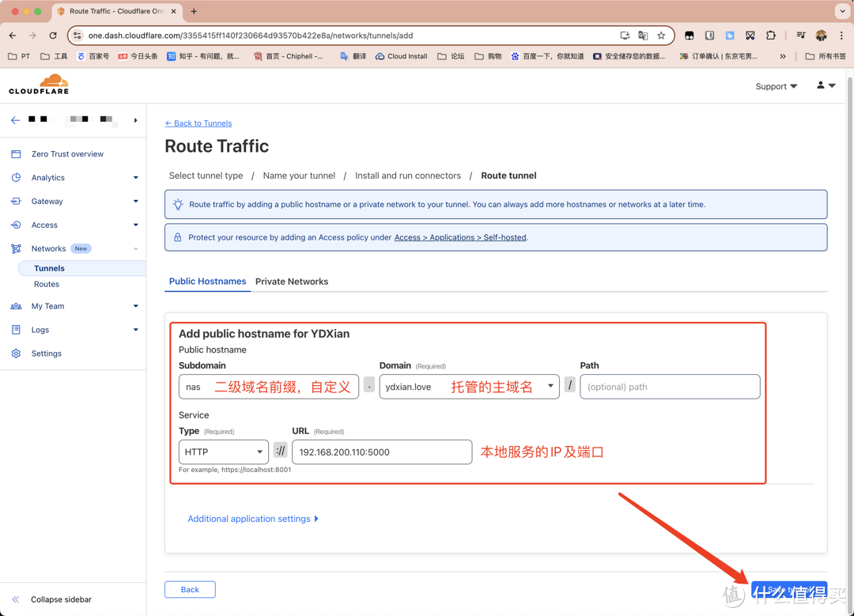
Task: Expand Additional application settings
Action: tap(253, 519)
